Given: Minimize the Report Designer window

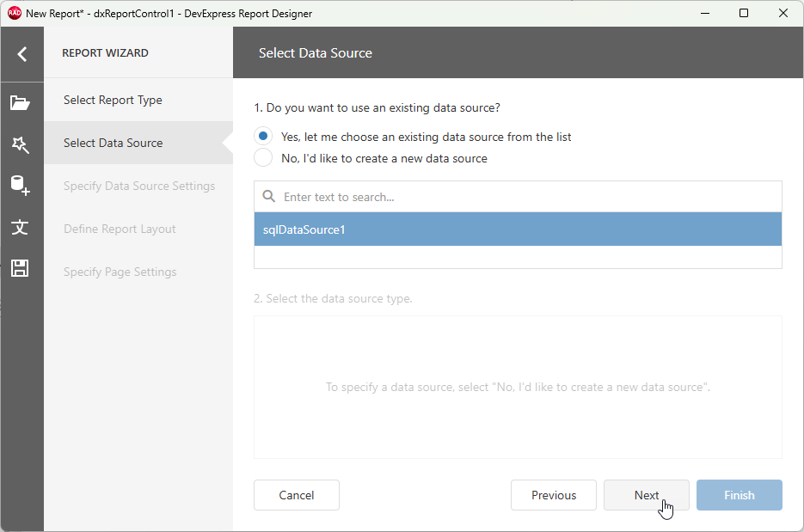Looking at the screenshot, I should (705, 14).
